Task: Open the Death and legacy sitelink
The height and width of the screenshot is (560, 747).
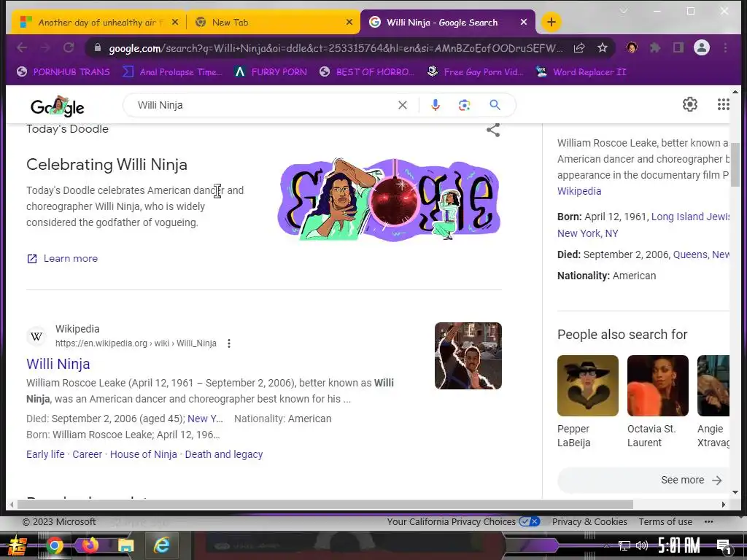Action: coord(224,454)
